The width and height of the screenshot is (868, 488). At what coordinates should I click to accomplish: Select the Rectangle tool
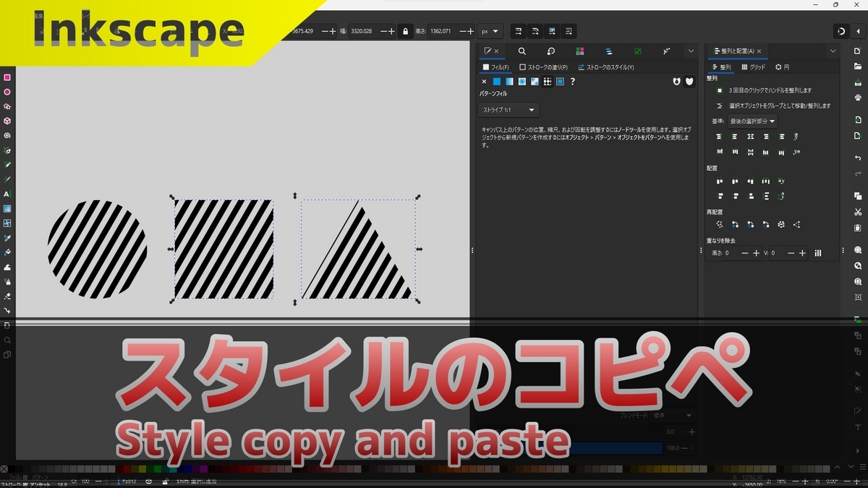point(9,77)
